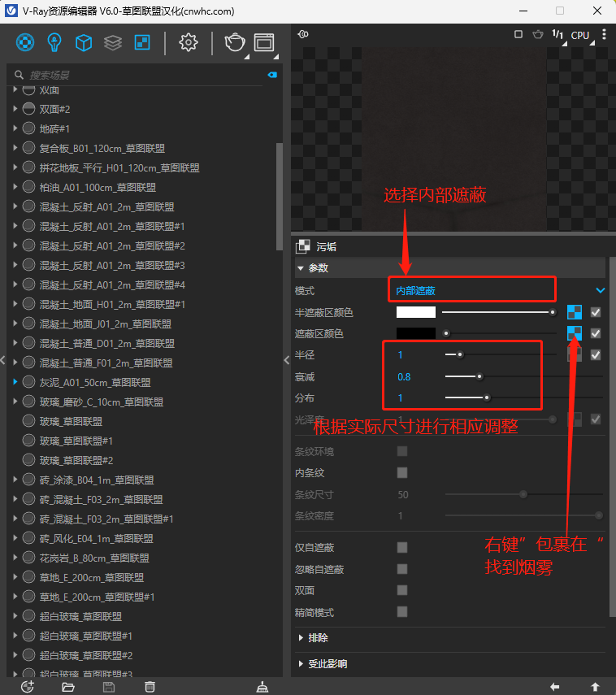Viewport: 616px width, 695px height.
Task: Select the 玻璃_草图联盟 material in list
Action: (x=71, y=421)
